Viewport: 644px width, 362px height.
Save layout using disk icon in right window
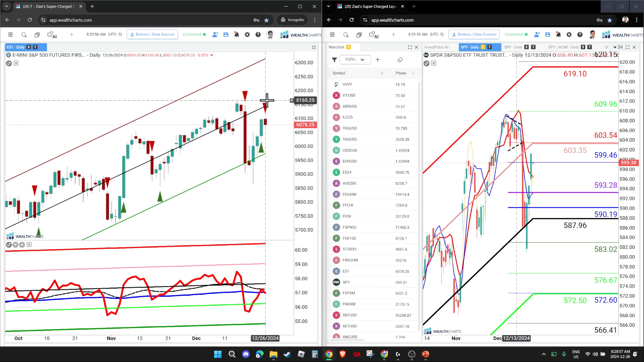pyautogui.click(x=547, y=35)
